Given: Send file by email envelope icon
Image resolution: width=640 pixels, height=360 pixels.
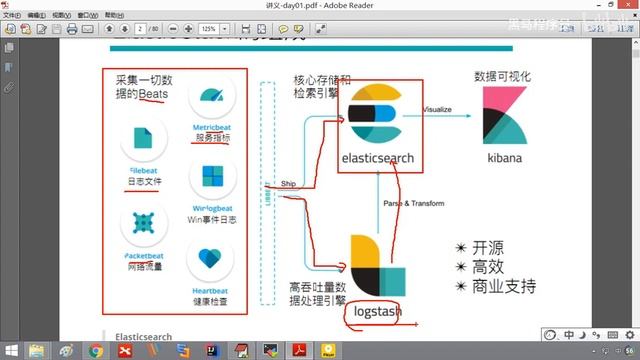Looking at the screenshot, I should coord(87,29).
